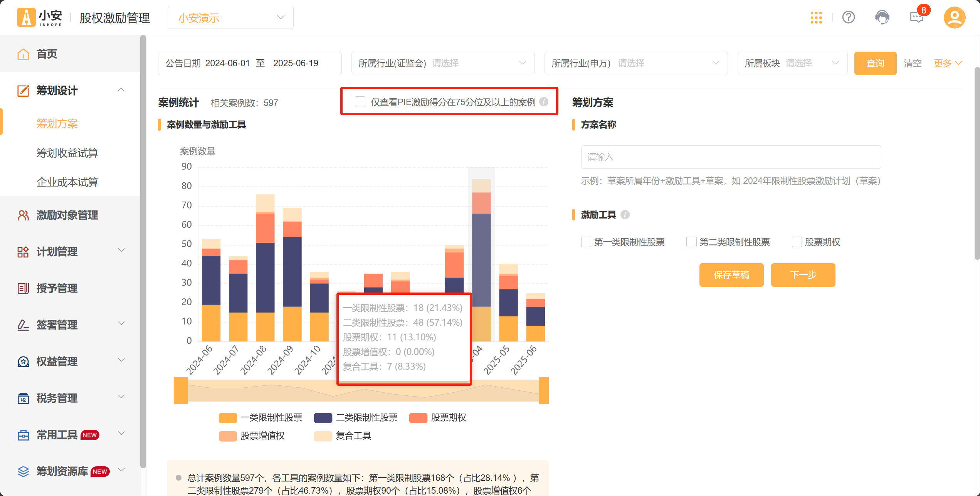Focus the 方案名称 请输入 field
The width and height of the screenshot is (980, 496).
731,157
